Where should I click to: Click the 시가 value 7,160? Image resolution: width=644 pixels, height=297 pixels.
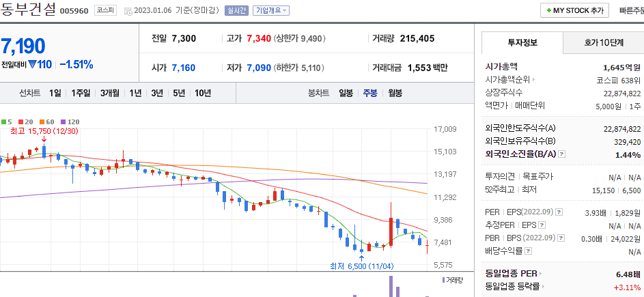point(183,68)
